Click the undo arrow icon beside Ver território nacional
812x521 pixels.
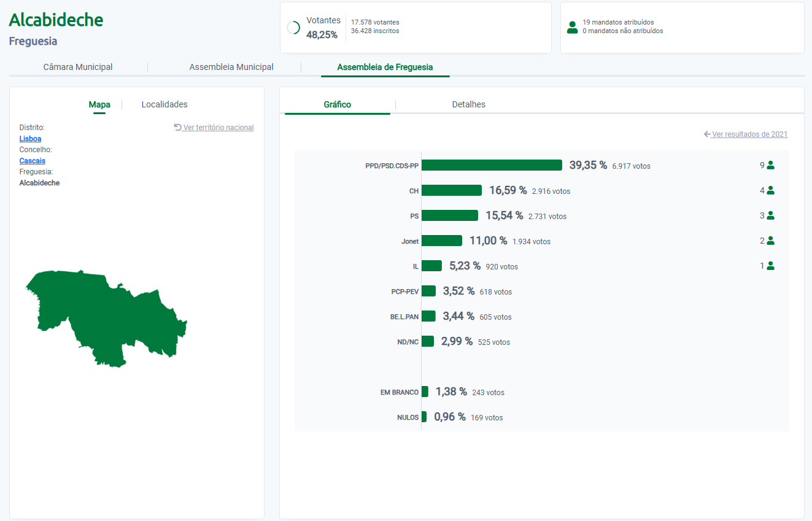[178, 127]
